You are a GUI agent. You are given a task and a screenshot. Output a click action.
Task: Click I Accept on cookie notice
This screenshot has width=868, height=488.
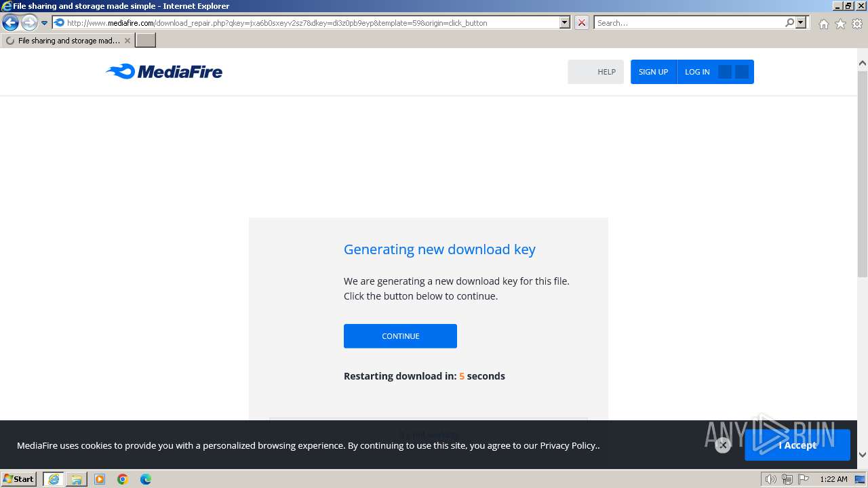(x=797, y=445)
